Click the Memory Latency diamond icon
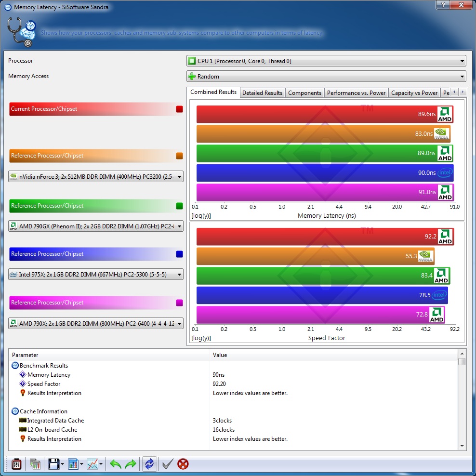This screenshot has height=476, width=476. click(23, 375)
